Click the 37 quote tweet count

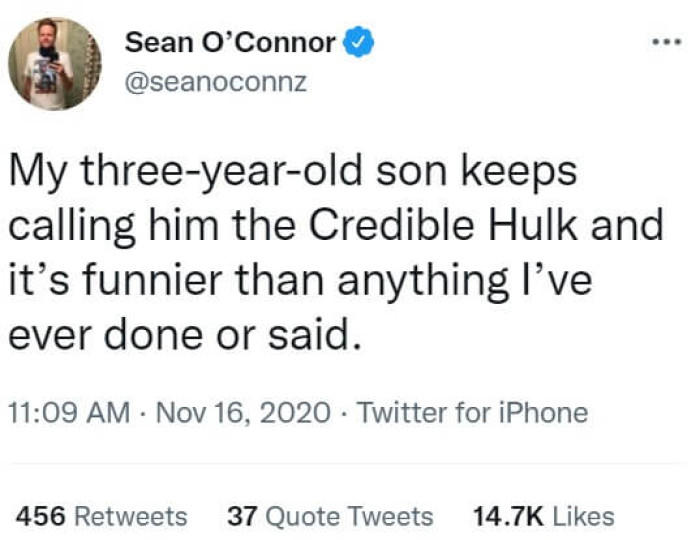coord(241,516)
